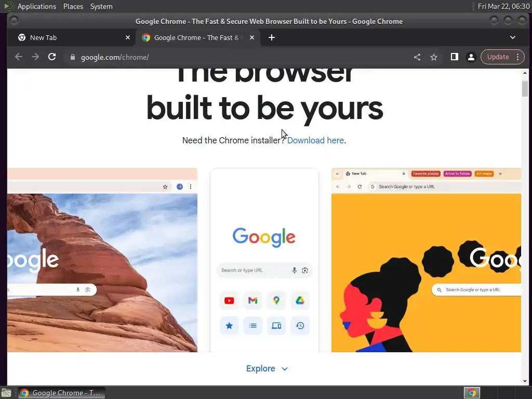Viewport: 532px width, 399px height.
Task: Open Chrome's three-dot menu
Action: point(518,57)
